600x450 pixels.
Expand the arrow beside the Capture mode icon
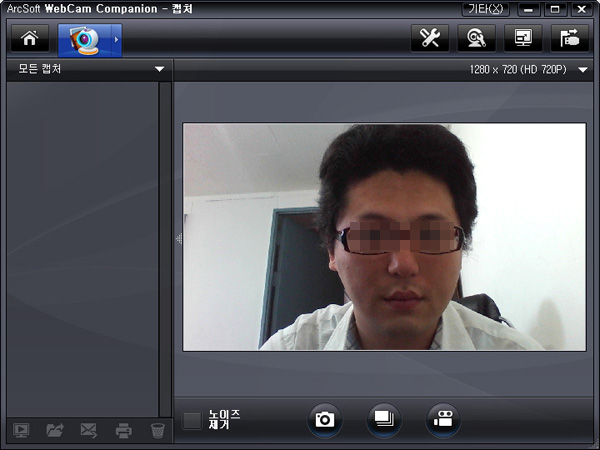[116, 40]
